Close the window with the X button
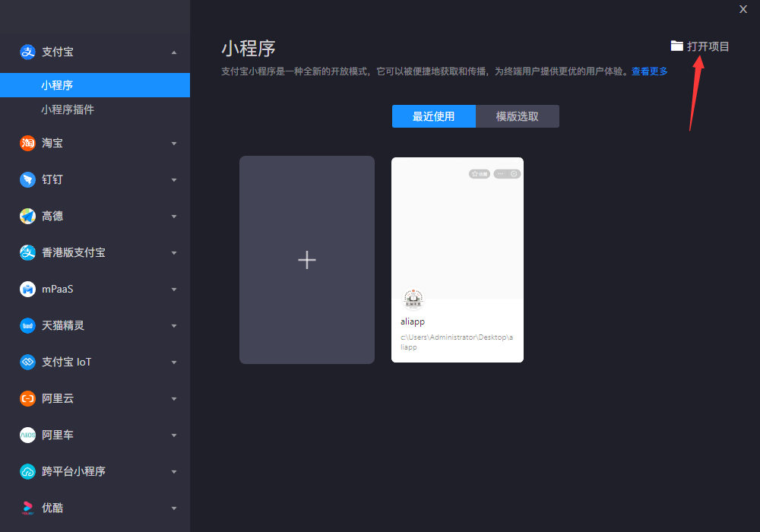 (x=743, y=9)
